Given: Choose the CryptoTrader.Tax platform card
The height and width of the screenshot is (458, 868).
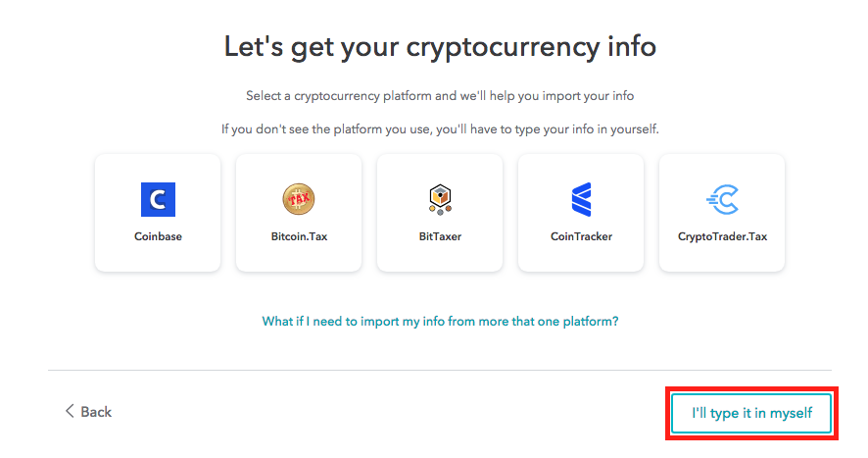Looking at the screenshot, I should coord(722,213).
